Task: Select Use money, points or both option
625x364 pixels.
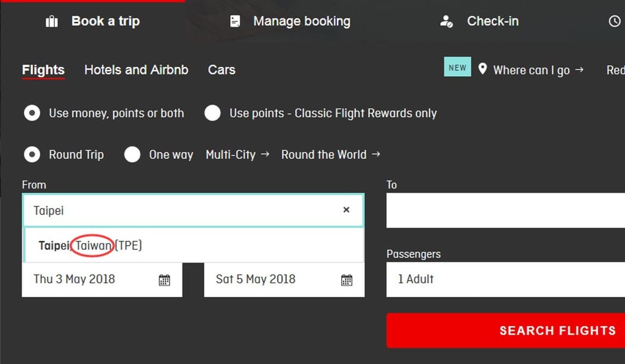Action: pyautogui.click(x=32, y=113)
